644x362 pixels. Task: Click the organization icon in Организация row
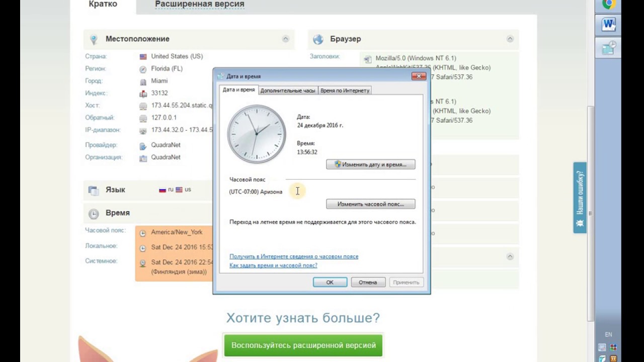pyautogui.click(x=143, y=158)
